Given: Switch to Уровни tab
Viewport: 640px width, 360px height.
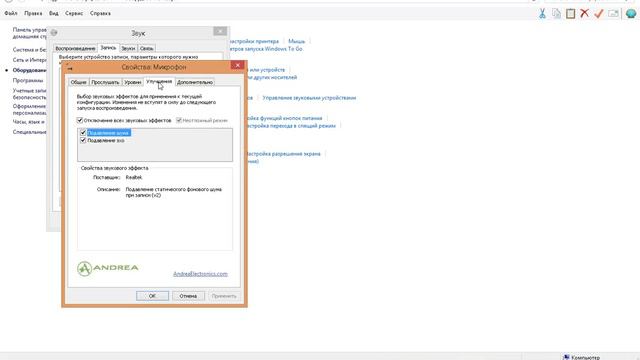Looking at the screenshot, I should pyautogui.click(x=133, y=82).
